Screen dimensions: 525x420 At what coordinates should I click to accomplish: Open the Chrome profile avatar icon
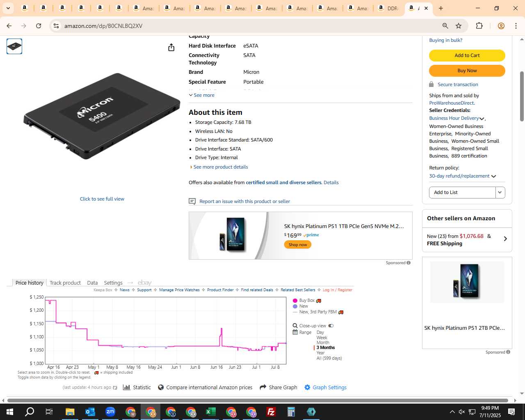[x=501, y=26]
